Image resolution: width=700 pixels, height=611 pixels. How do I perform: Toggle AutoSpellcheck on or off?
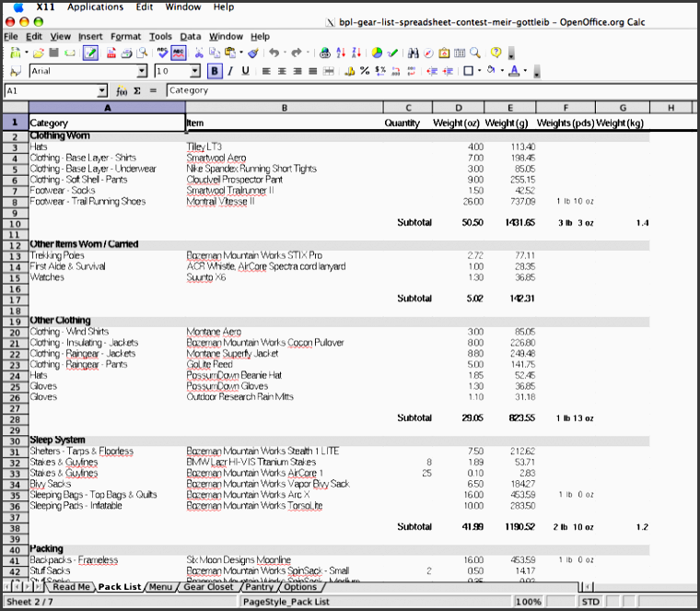point(179,53)
